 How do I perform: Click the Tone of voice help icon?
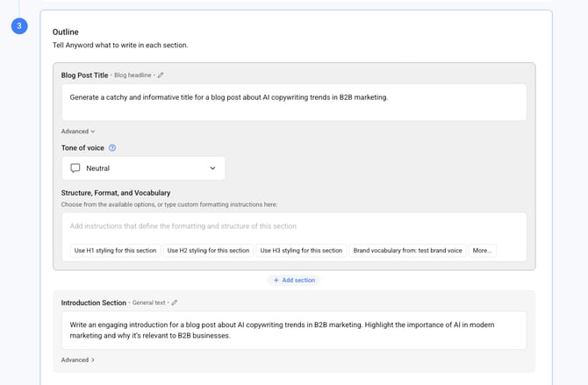(x=111, y=148)
